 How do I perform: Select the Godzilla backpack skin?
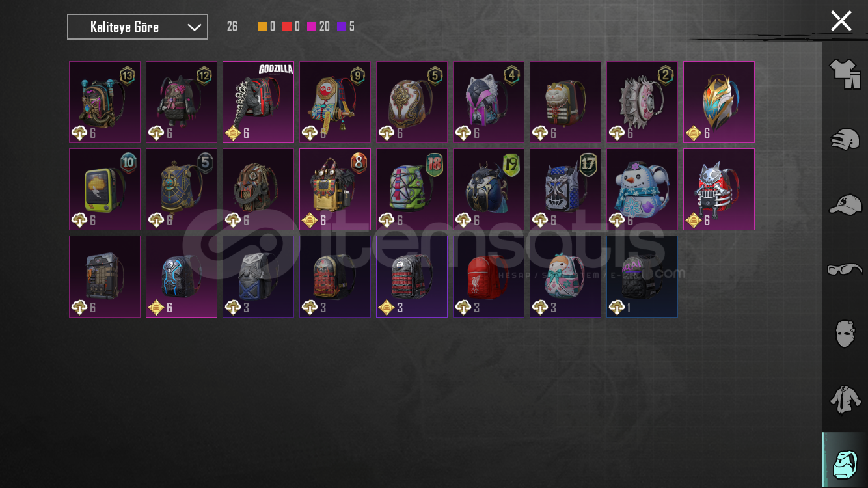pos(258,102)
